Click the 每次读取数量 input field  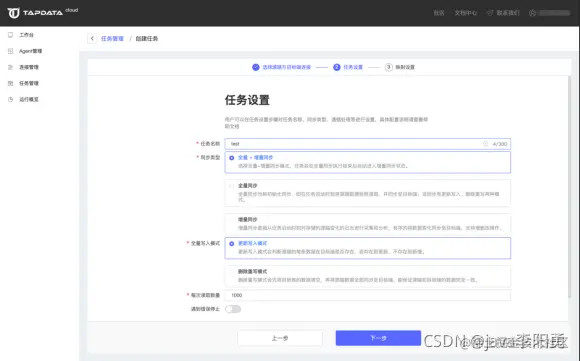point(367,295)
